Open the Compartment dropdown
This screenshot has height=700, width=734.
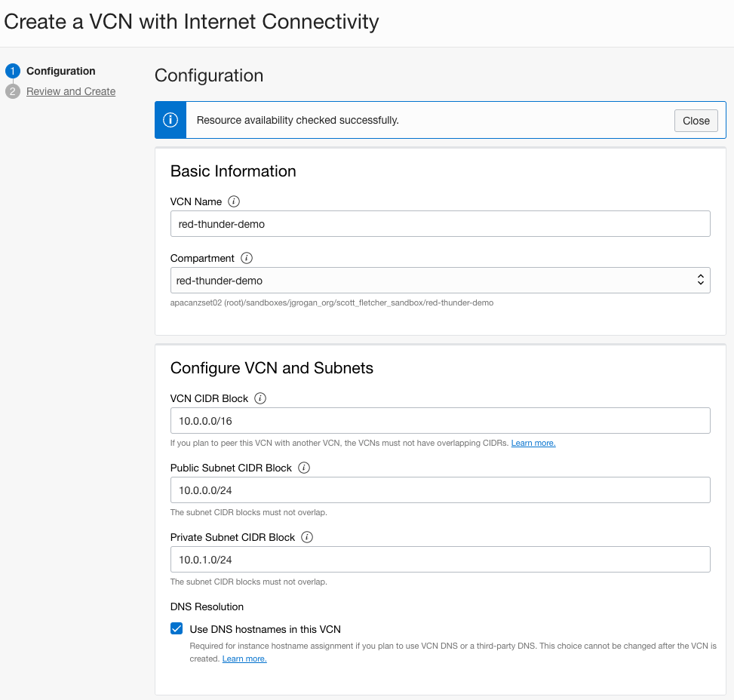[440, 281]
